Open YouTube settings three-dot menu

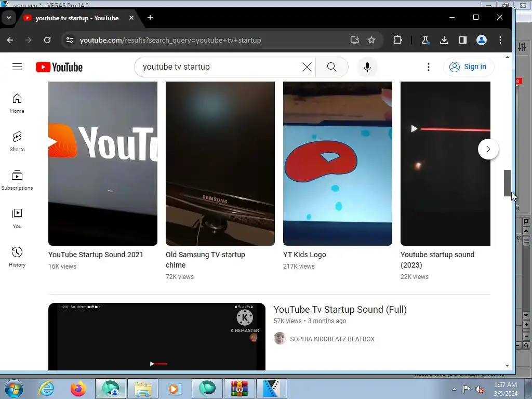[x=429, y=67]
